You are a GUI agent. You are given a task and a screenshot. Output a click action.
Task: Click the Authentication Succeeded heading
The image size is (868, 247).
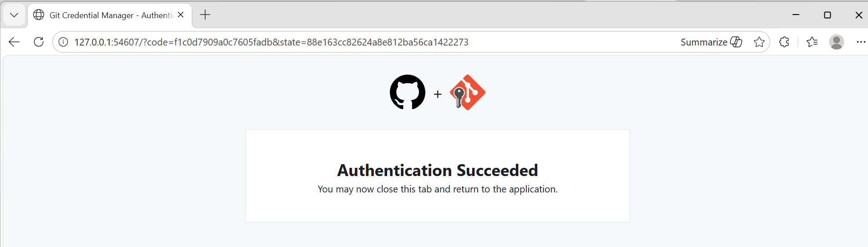click(437, 170)
